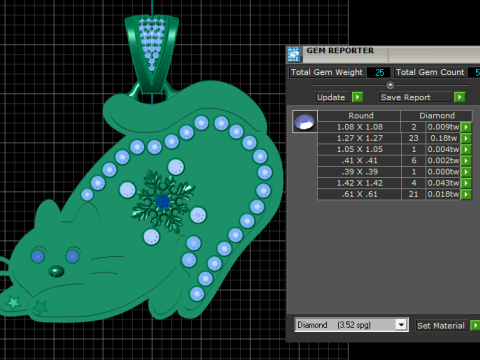Click the Update button
This screenshot has width=480, height=360.
coord(333,97)
